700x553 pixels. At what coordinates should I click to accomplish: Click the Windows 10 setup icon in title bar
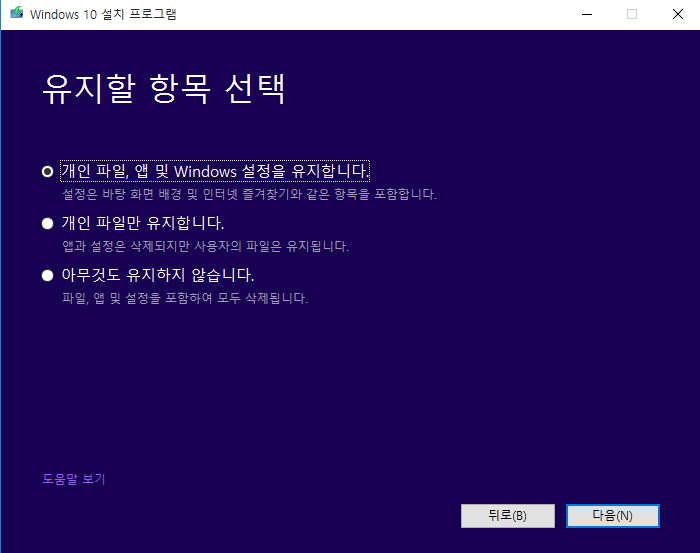pyautogui.click(x=17, y=13)
